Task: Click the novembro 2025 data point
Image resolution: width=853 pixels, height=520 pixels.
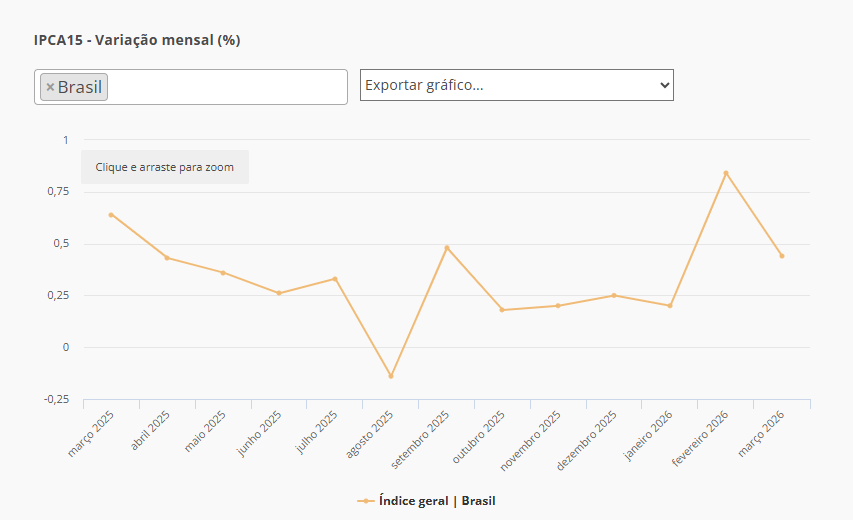Action: pyautogui.click(x=558, y=305)
